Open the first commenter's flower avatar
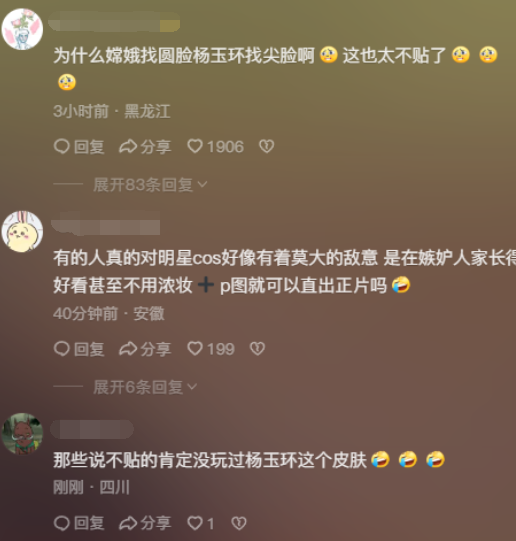 coord(22,30)
